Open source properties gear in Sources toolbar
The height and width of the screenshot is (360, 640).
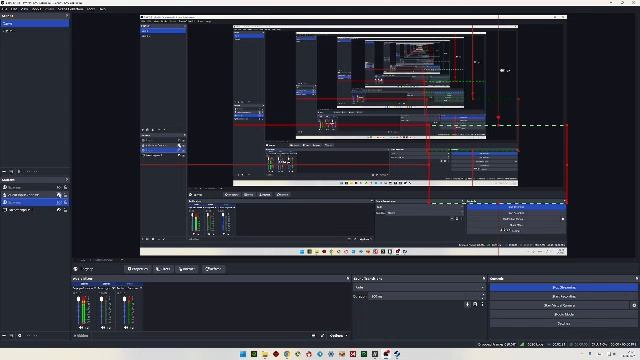(19, 336)
